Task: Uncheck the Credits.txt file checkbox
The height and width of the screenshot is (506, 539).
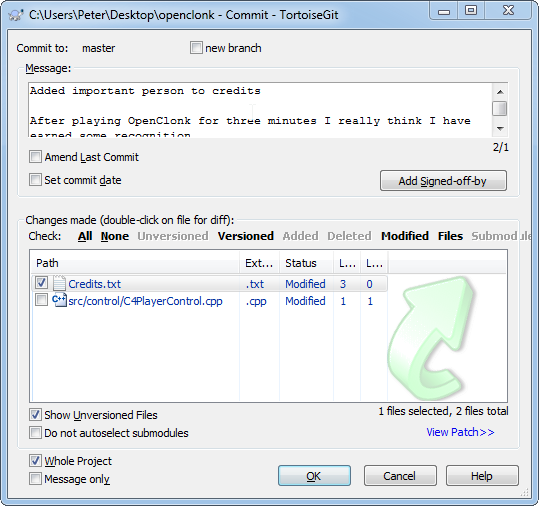Action: (x=41, y=283)
